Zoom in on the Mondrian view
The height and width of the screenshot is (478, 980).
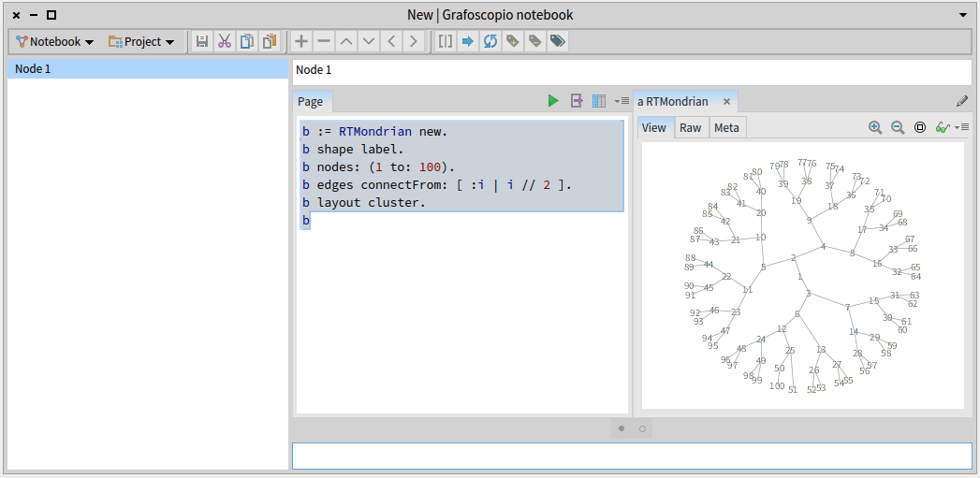(875, 127)
